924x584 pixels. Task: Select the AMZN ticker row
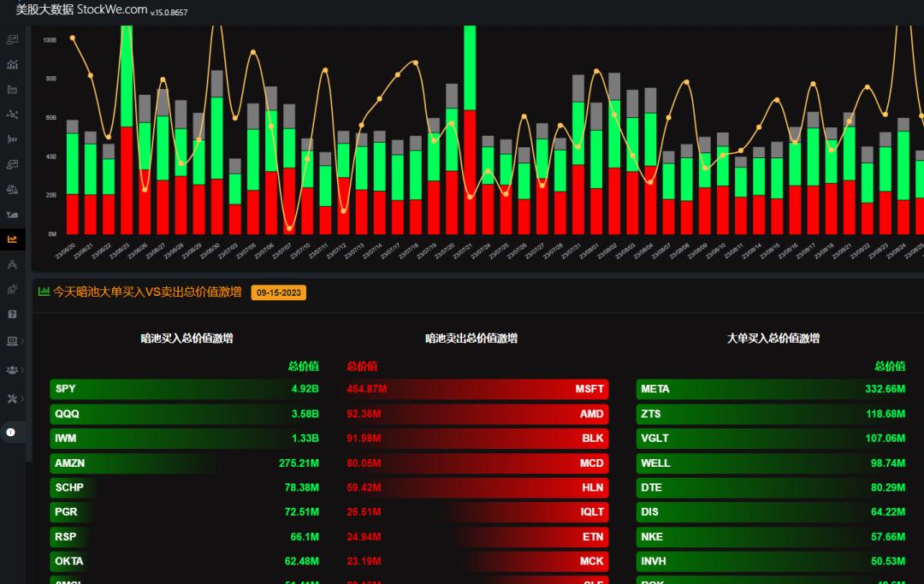[187, 463]
